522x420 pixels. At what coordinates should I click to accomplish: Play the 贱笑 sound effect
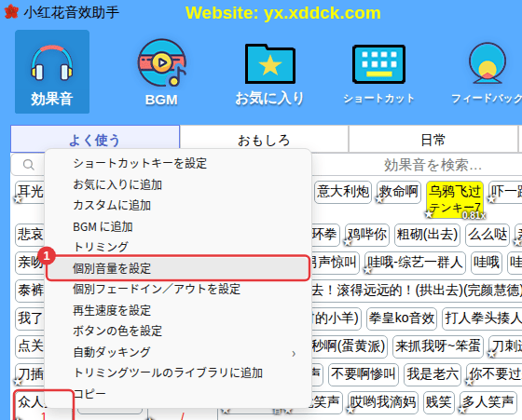coord(439,402)
